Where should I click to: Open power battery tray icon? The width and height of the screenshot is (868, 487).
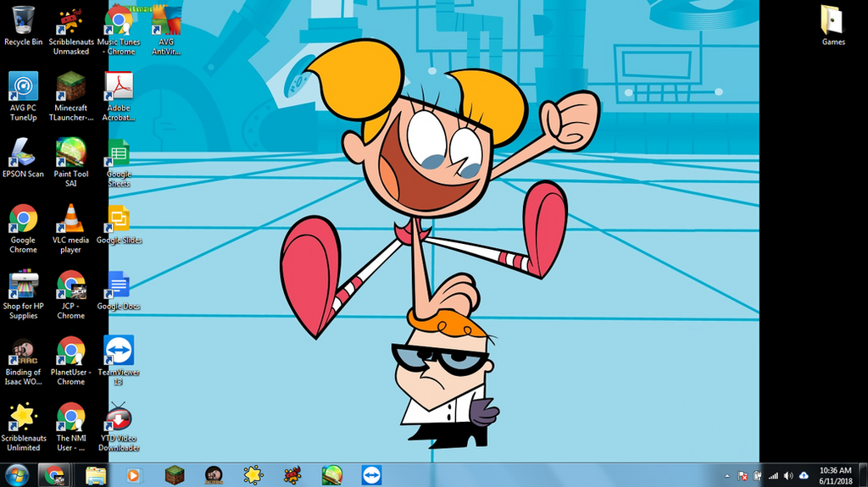click(x=758, y=476)
